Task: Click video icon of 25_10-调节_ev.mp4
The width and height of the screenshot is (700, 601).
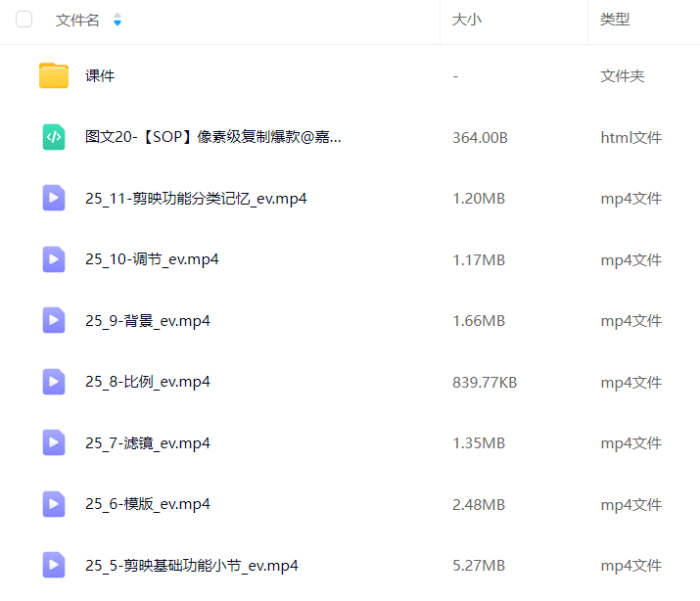Action: point(54,259)
